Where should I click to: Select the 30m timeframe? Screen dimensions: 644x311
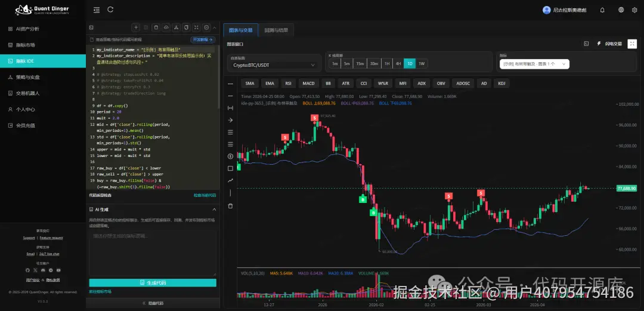tap(374, 64)
